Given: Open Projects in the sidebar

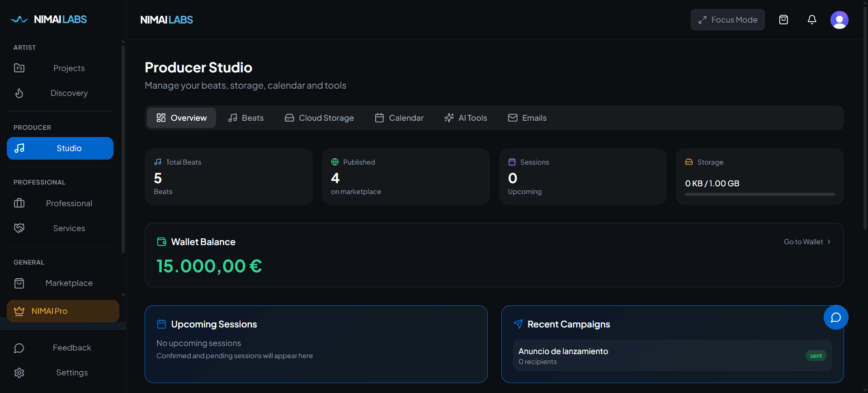Looking at the screenshot, I should (69, 68).
